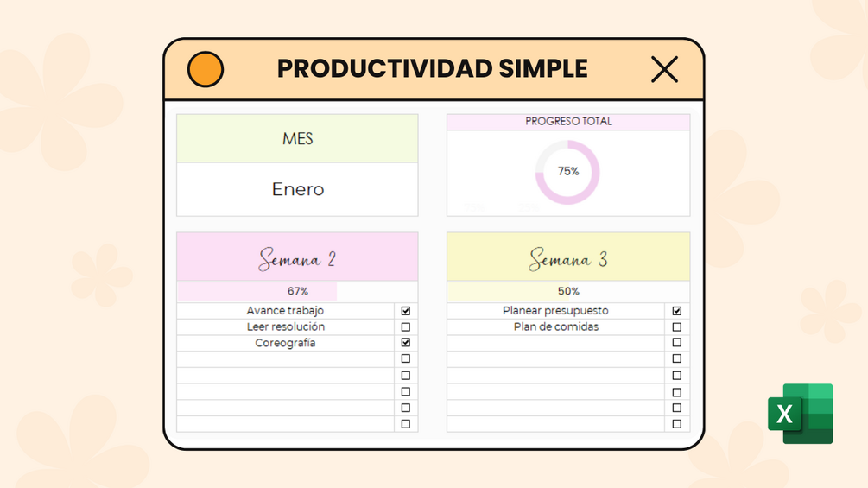Click the MES header cell

coord(297,138)
